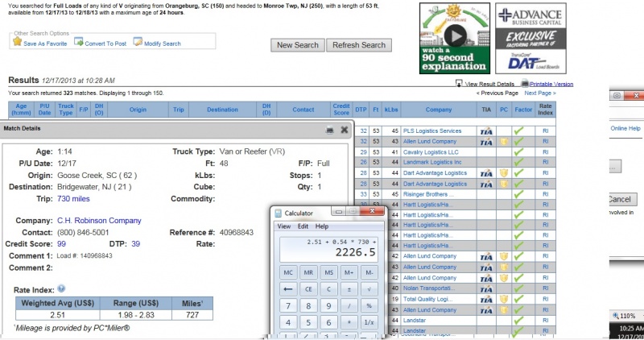Play the 90 second explanation video
The image size is (644, 340).
[x=456, y=36]
